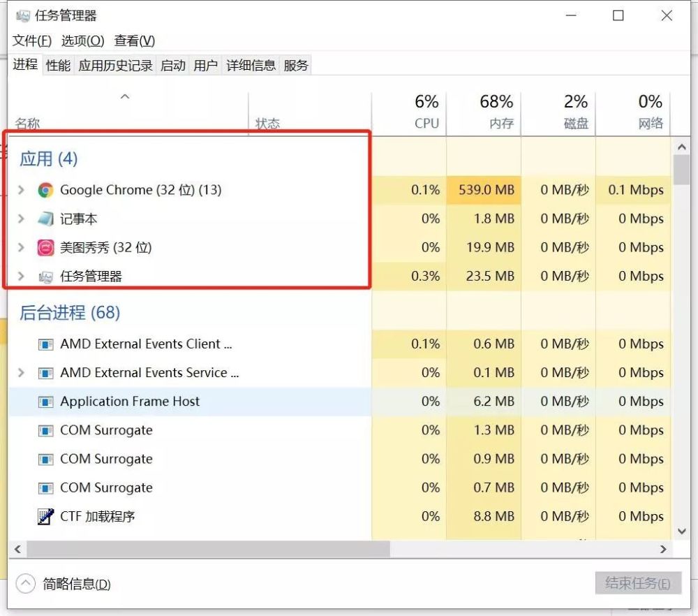Select the Google Chrome (32 位) (13) row
The image size is (698, 616).
339,190
